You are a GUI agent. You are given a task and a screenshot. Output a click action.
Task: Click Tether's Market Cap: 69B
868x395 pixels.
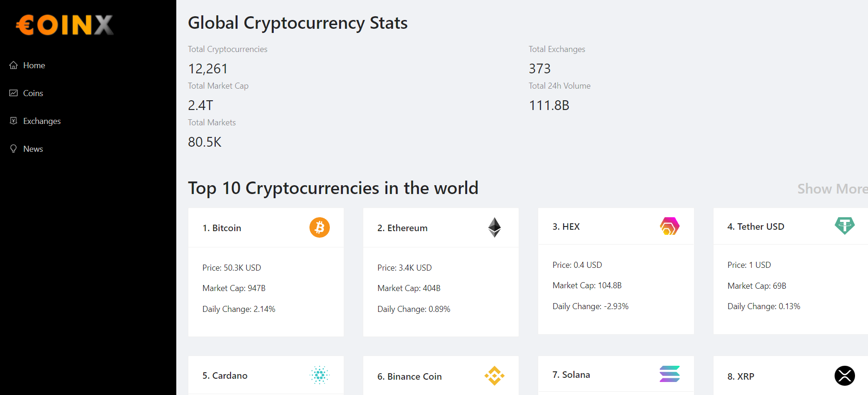757,286
